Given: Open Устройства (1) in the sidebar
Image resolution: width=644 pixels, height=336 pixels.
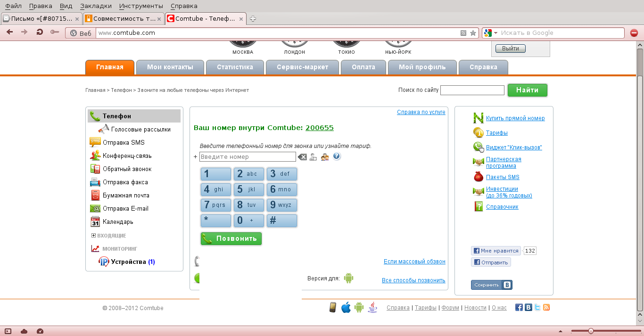Looking at the screenshot, I should pos(133,262).
